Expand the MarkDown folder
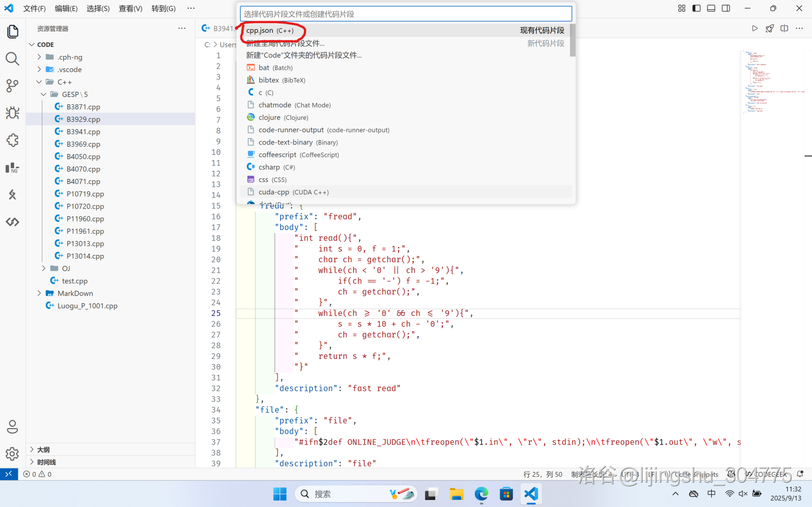Screen dimensions: 812x507 click(x=110, y=293)
